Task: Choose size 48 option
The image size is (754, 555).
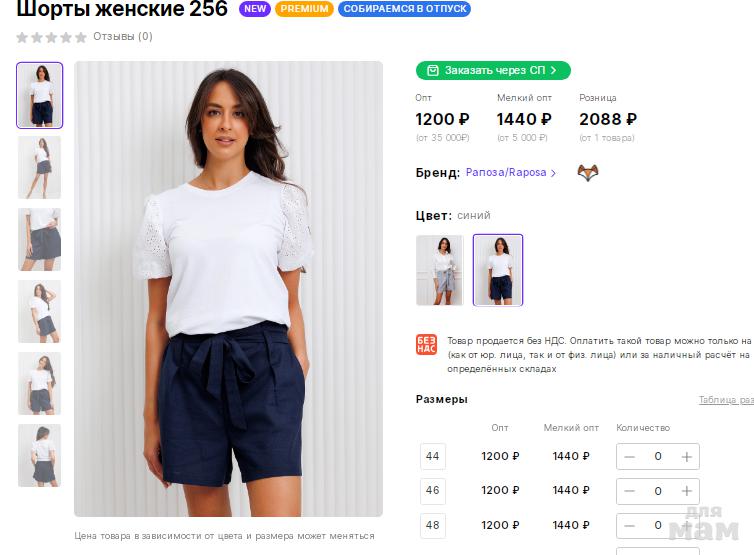Action: pos(433,525)
